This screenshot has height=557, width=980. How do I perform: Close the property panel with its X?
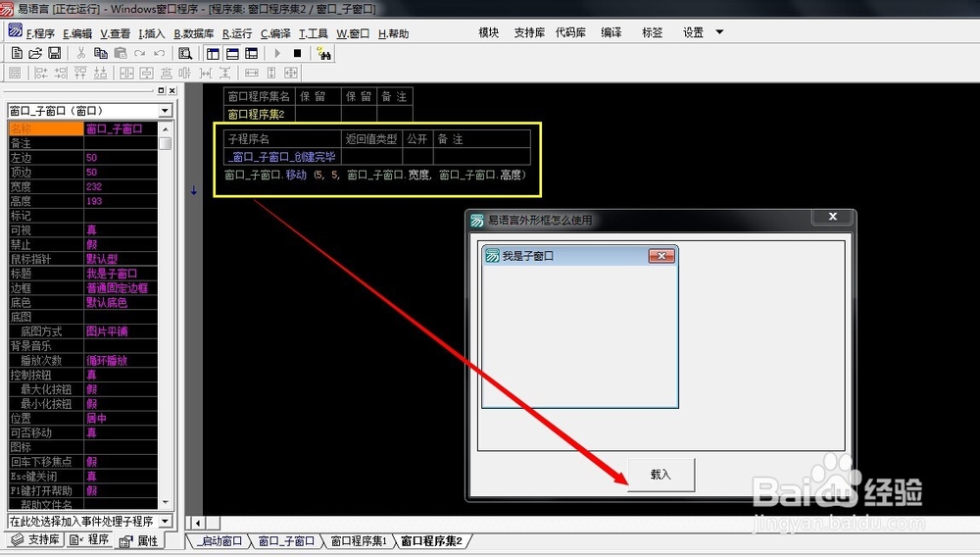tap(171, 90)
